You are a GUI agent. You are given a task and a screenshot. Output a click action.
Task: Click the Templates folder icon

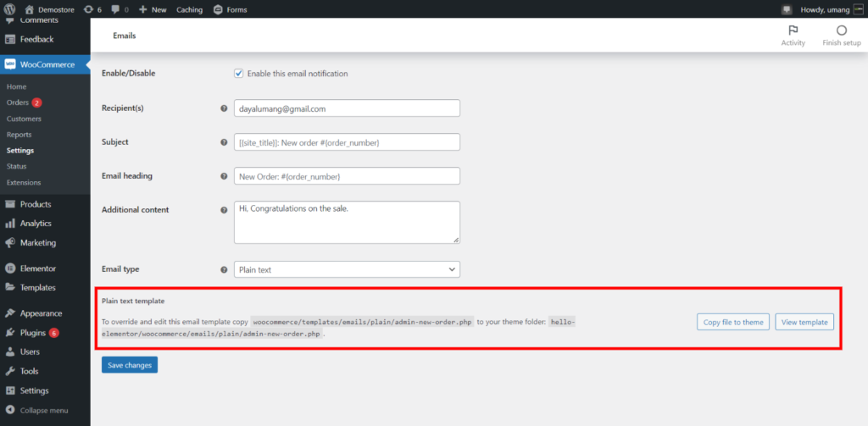click(10, 287)
